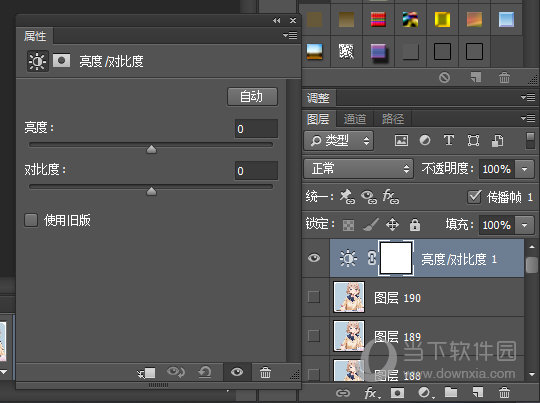The image size is (540, 403).
Task: Click the clip to layer icon
Action: click(x=147, y=373)
